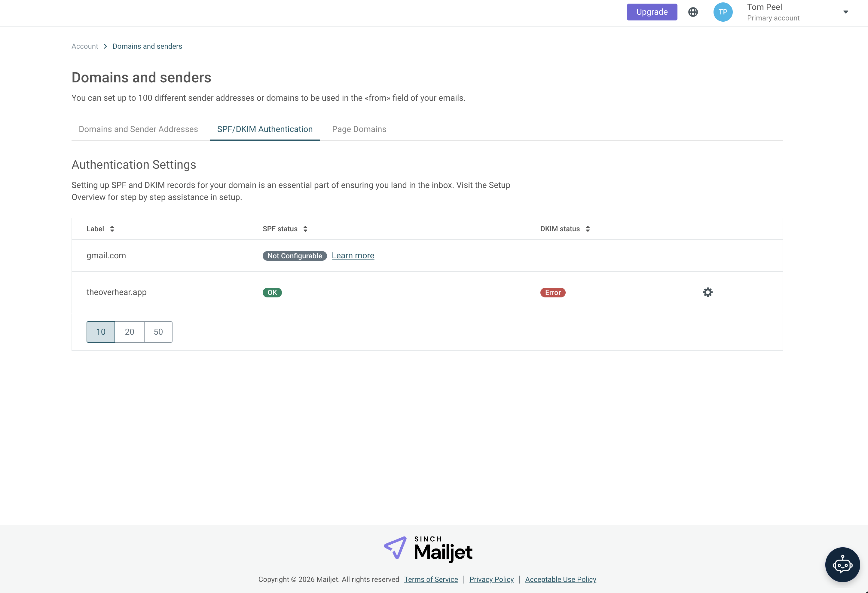This screenshot has width=868, height=593.
Task: Open the Terms of Service link
Action: tap(431, 579)
